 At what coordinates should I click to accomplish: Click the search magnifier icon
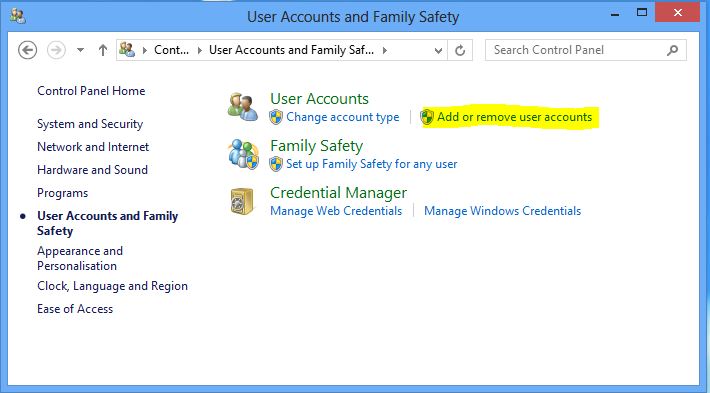673,50
